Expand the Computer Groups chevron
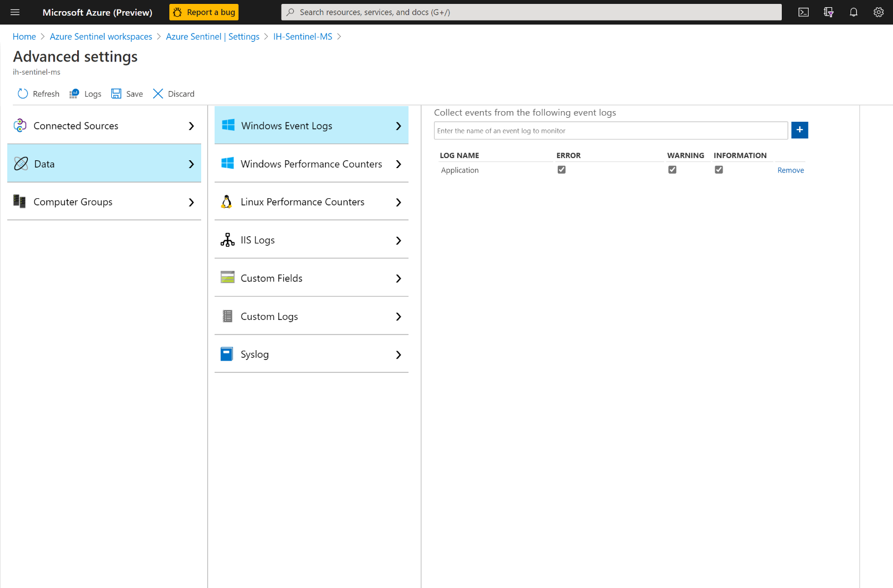 (x=191, y=202)
